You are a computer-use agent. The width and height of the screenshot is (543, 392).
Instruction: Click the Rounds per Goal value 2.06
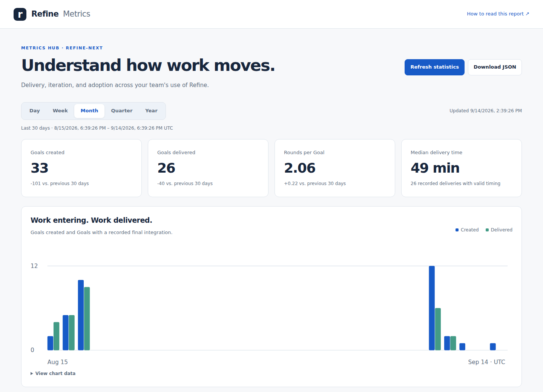(300, 168)
